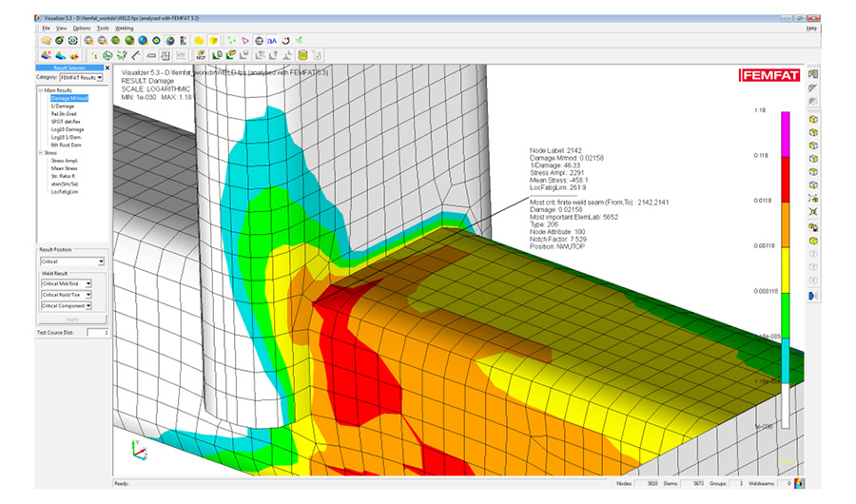
Task: Select Rel.Str.Grad result
Action: (x=64, y=113)
